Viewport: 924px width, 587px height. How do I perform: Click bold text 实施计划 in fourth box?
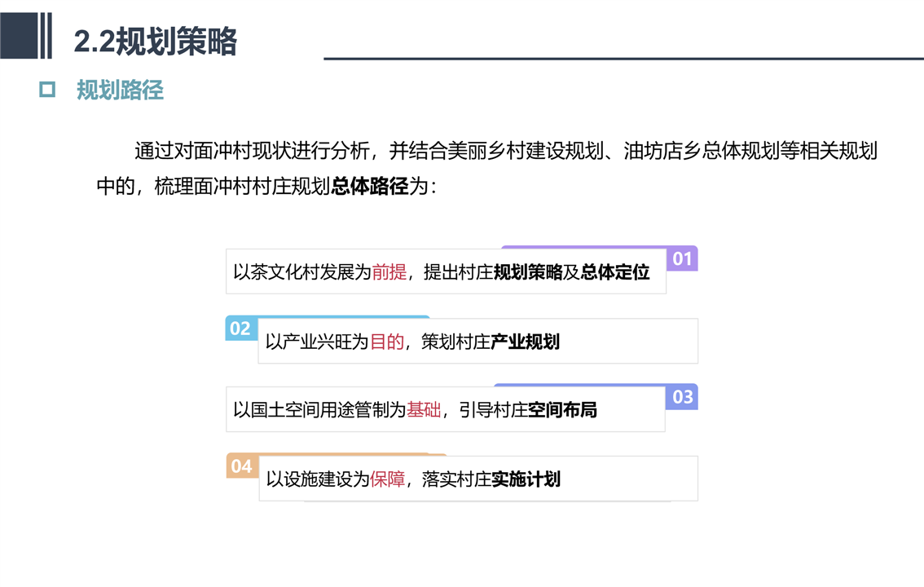[526, 479]
